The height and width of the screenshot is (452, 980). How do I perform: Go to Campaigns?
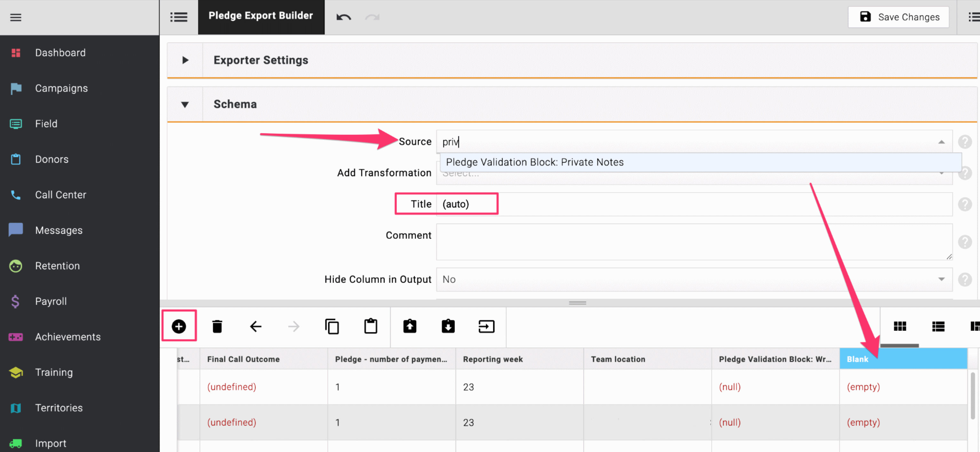coord(61,88)
